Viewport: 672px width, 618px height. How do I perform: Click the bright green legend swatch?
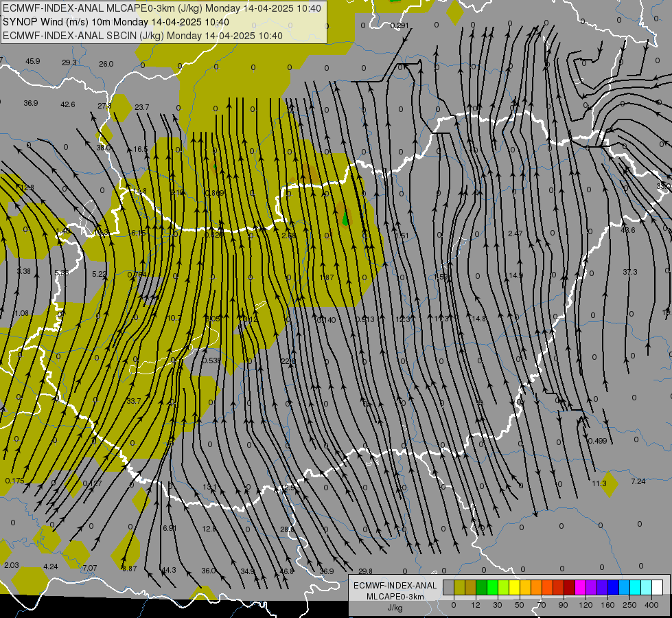coord(492,588)
